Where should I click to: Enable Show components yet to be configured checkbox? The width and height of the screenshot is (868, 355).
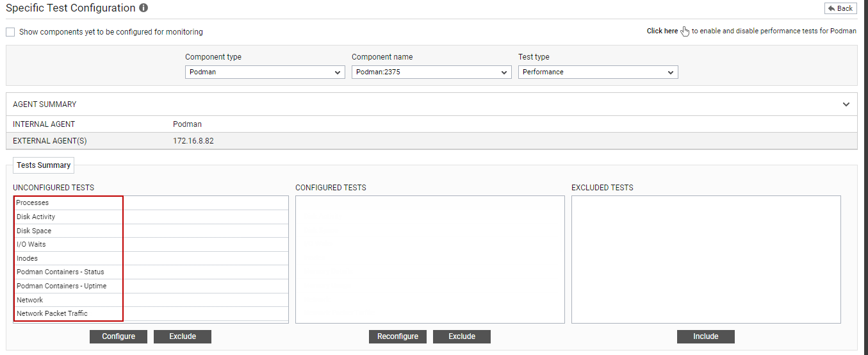click(x=10, y=32)
